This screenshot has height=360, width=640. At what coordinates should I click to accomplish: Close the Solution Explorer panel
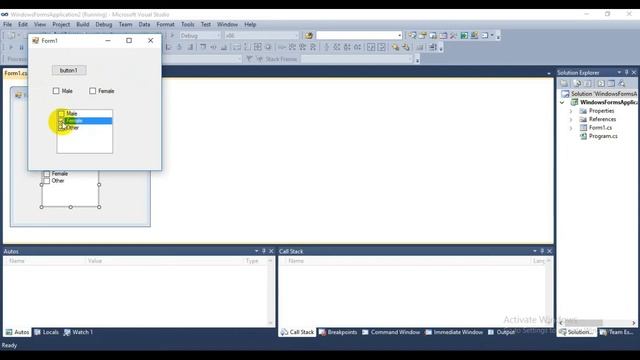pos(634,72)
